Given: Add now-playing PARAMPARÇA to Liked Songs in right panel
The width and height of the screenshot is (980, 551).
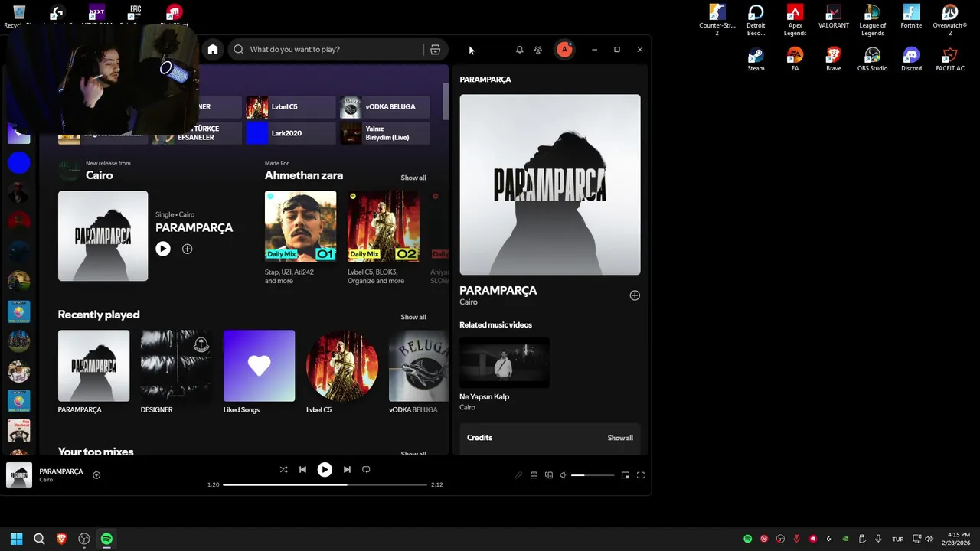Looking at the screenshot, I should coord(635,295).
